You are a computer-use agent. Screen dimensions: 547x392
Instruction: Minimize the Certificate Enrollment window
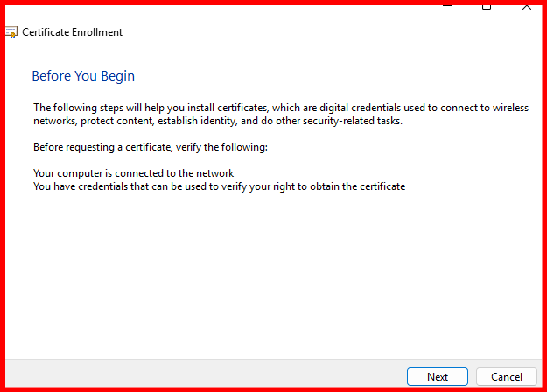click(x=448, y=6)
